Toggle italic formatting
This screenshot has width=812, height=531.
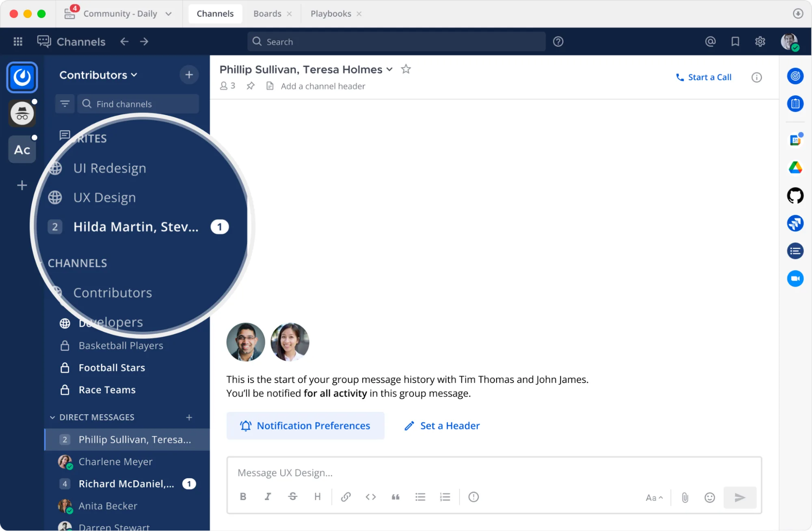click(x=268, y=496)
